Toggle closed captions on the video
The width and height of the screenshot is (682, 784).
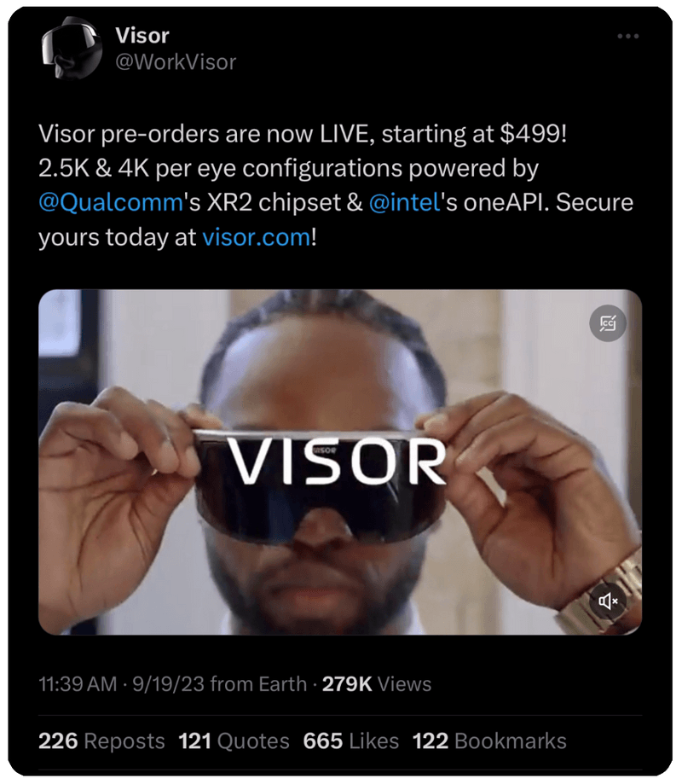click(x=608, y=323)
